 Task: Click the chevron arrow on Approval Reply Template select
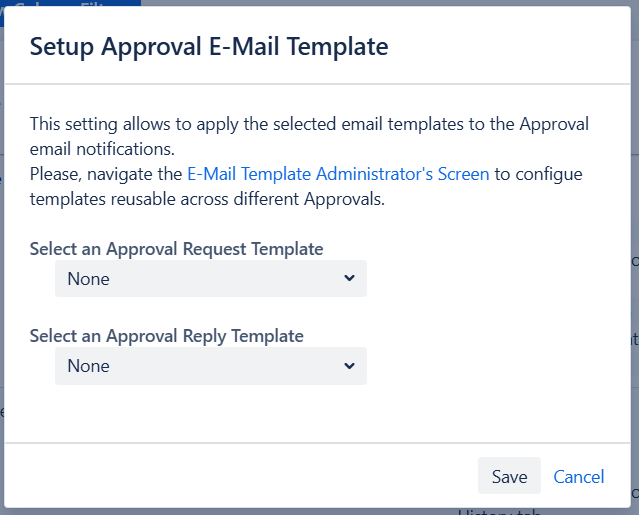click(349, 366)
